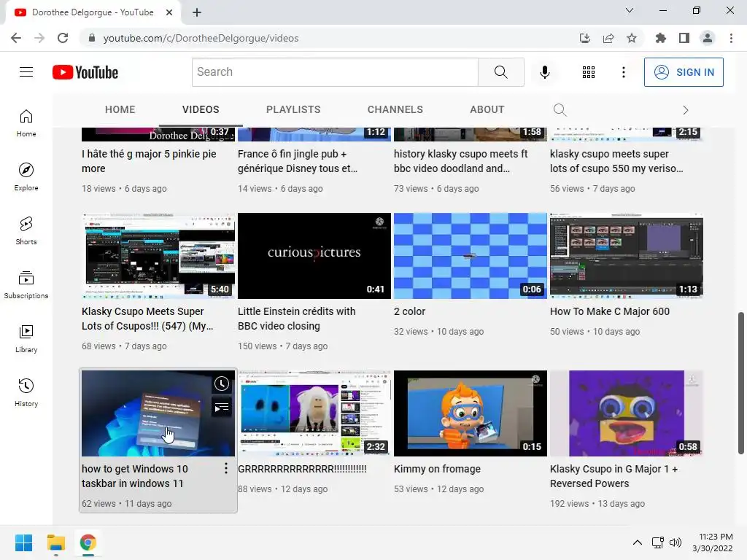Viewport: 747px width, 560px height.
Task: Open Klasky Csupo G Major purple thumbnail
Action: (x=627, y=413)
